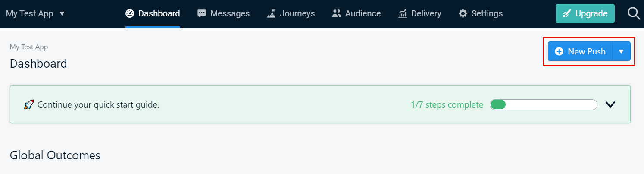The width and height of the screenshot is (644, 174).
Task: Click the My Test App breadcrumb link
Action: pos(29,47)
